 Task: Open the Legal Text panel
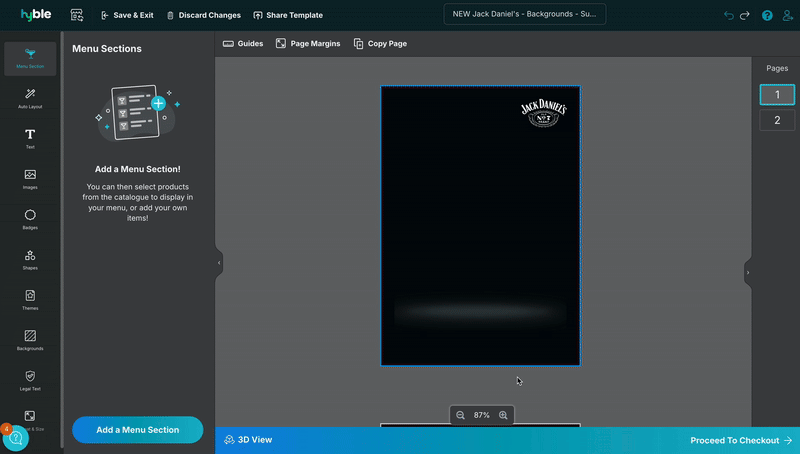click(30, 381)
